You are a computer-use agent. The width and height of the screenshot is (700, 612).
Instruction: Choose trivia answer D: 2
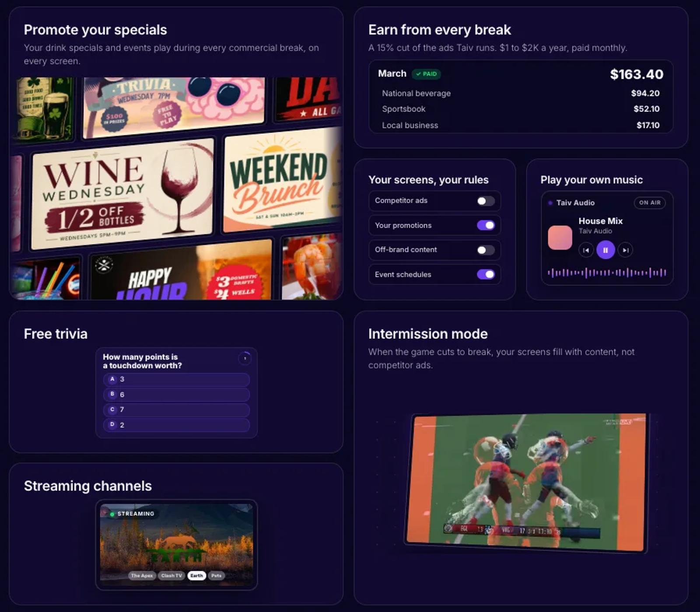click(x=176, y=425)
